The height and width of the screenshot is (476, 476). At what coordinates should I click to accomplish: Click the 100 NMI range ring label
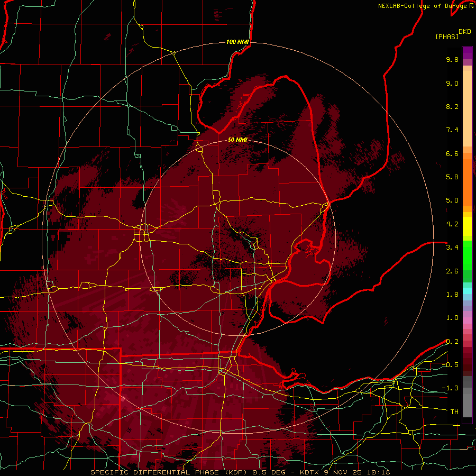pyautogui.click(x=237, y=42)
